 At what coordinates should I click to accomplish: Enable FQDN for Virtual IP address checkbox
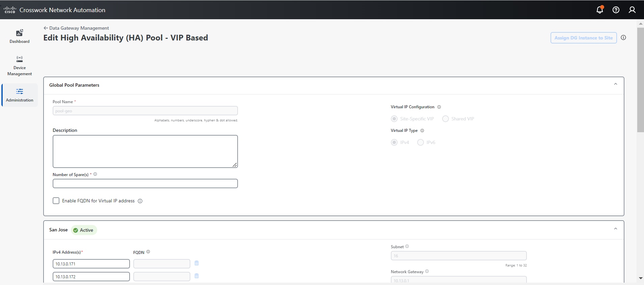click(56, 201)
